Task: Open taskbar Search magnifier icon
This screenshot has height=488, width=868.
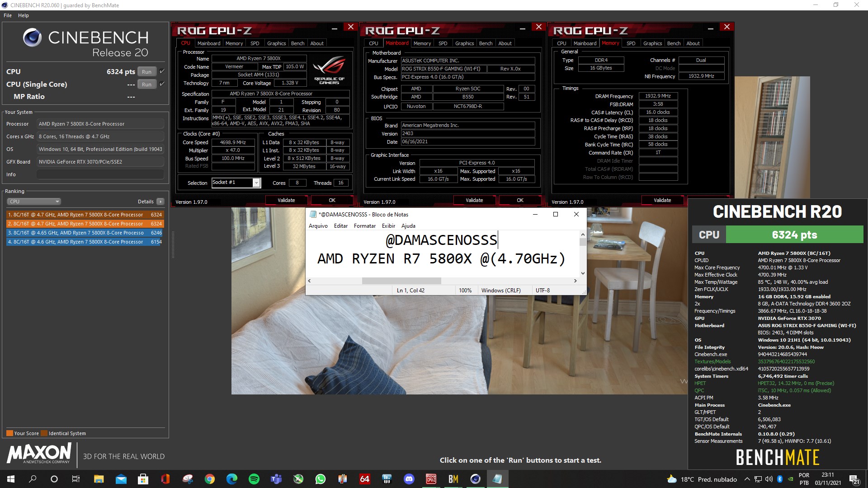Action: [x=33, y=479]
